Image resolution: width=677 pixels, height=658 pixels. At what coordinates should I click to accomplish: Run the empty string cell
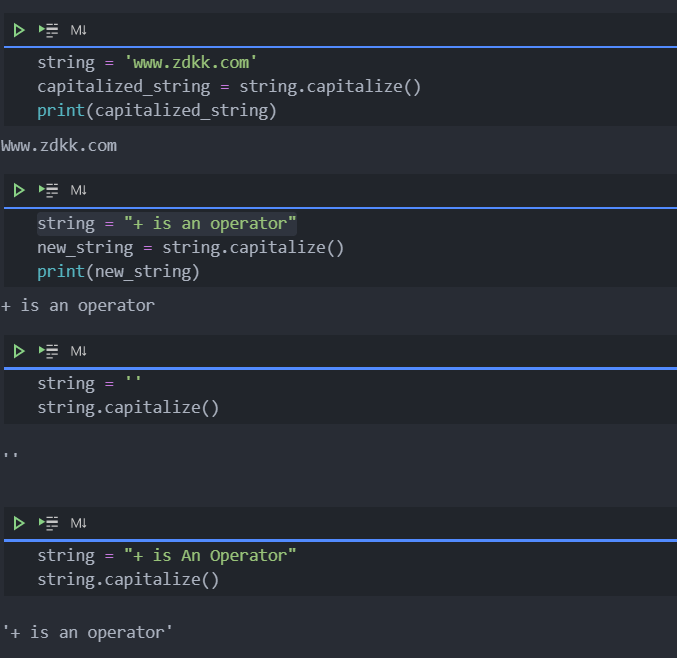pyautogui.click(x=19, y=351)
